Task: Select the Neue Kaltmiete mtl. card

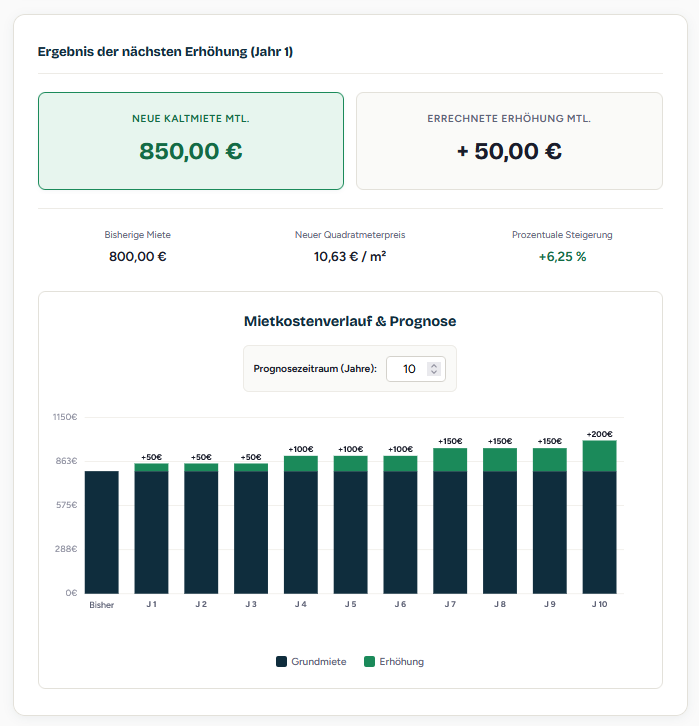Action: point(190,141)
